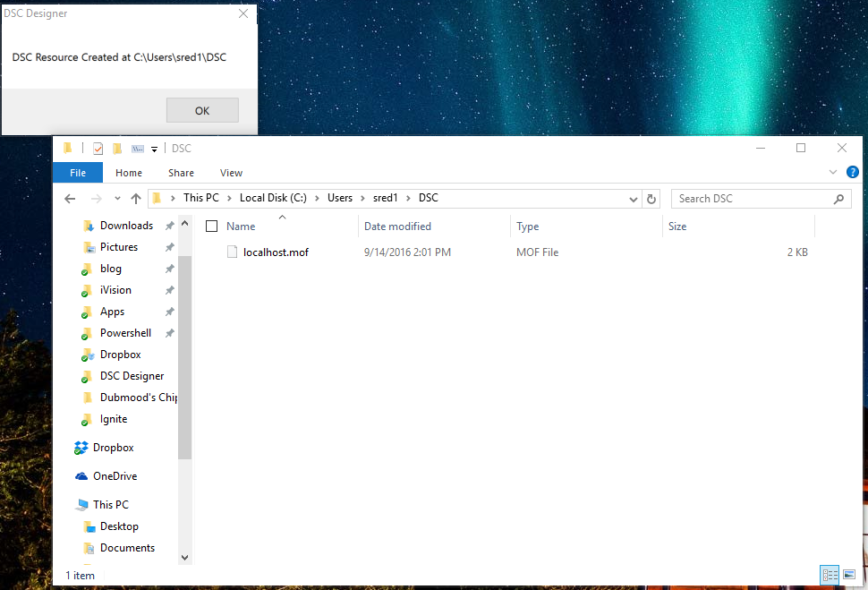Open Desktop under This PC
Screen dimensions: 868x590
[x=119, y=526]
